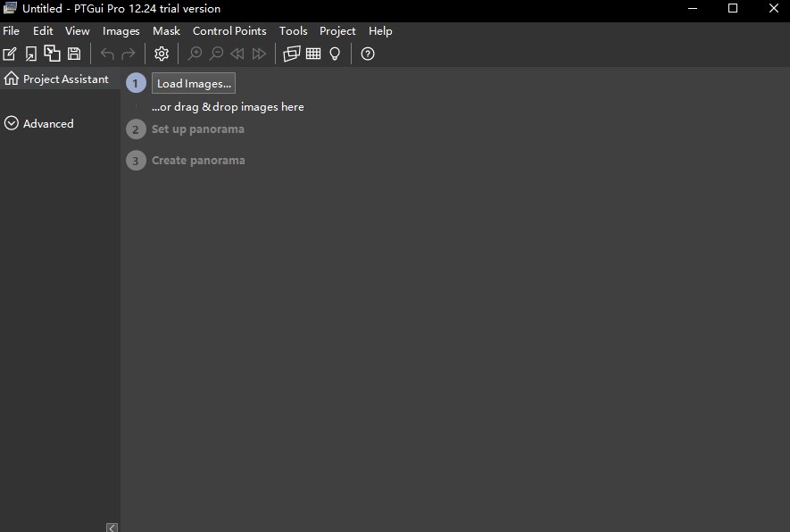
Task: Open the toolbar Help icon
Action: [367, 54]
